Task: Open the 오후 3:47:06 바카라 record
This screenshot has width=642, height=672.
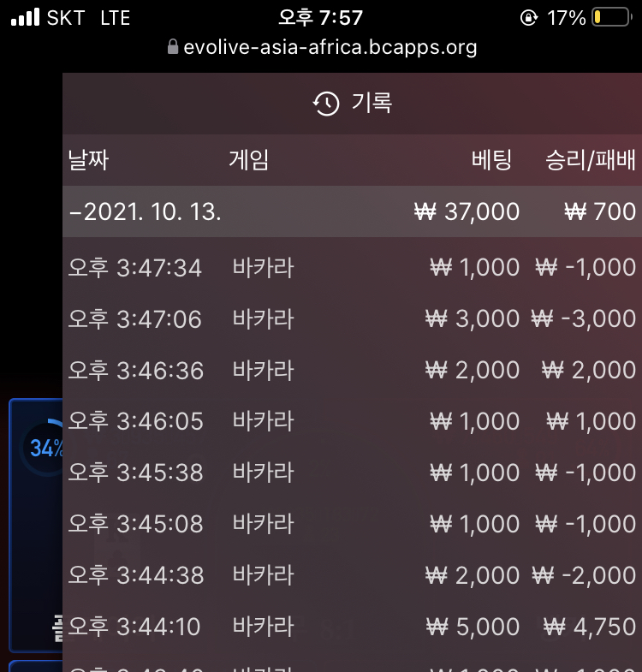Action: (x=352, y=318)
